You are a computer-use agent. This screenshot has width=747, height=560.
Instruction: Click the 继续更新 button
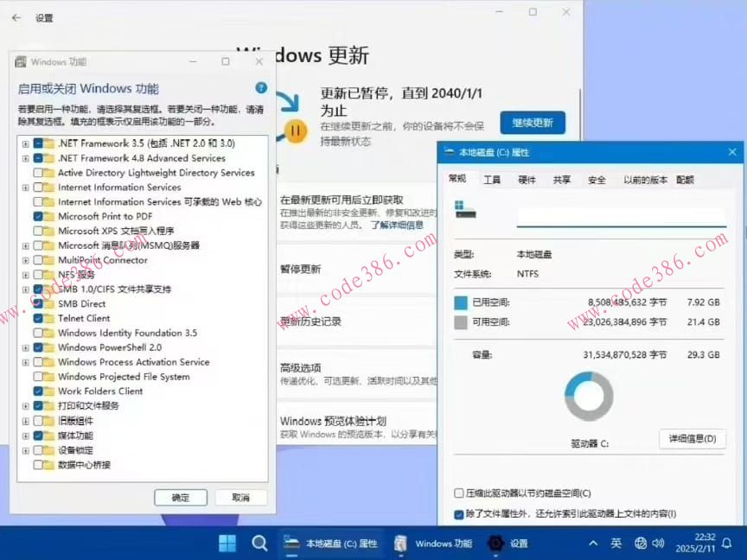533,123
